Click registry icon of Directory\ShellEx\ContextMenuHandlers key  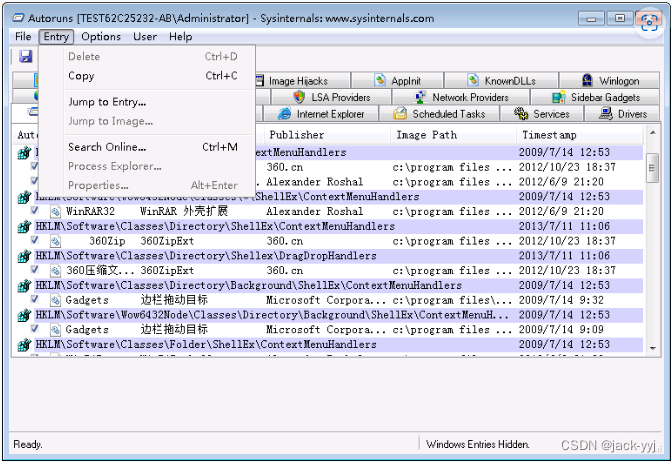[24, 226]
